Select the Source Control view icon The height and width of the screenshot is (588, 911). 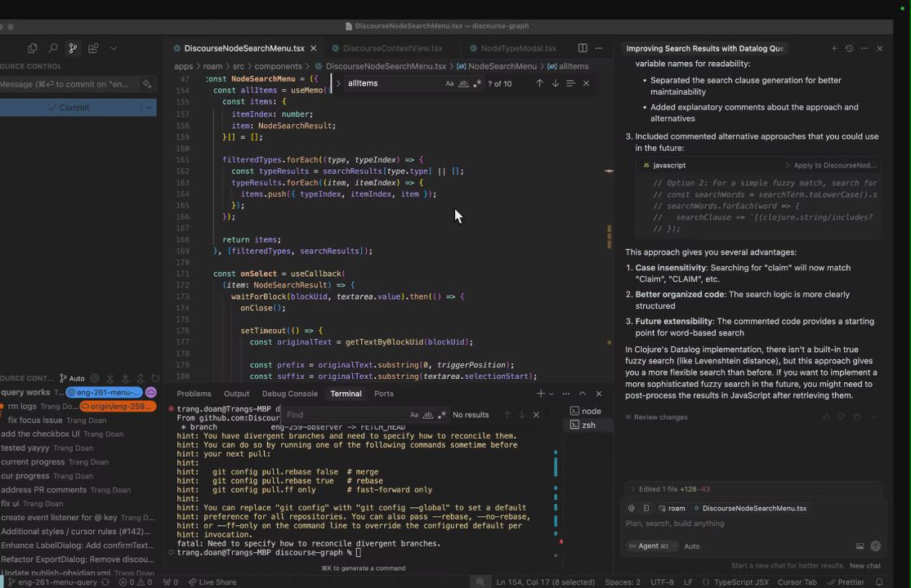click(x=73, y=49)
